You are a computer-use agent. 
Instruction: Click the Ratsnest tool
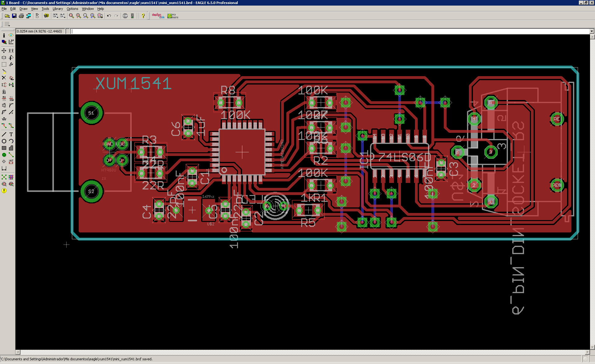pos(4,177)
